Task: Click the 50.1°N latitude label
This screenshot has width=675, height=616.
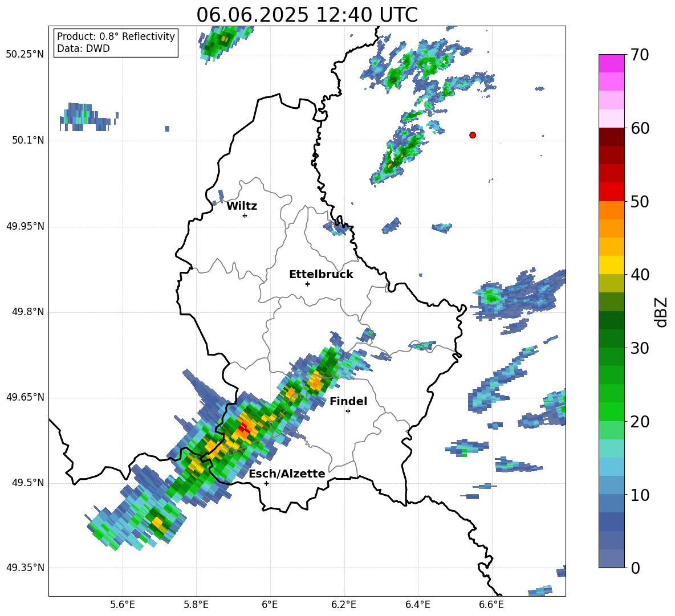Action: click(x=28, y=141)
